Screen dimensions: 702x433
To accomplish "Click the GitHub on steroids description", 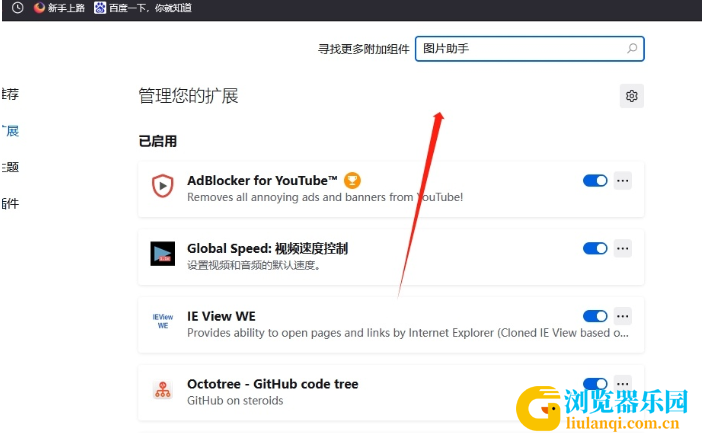I will coord(235,400).
